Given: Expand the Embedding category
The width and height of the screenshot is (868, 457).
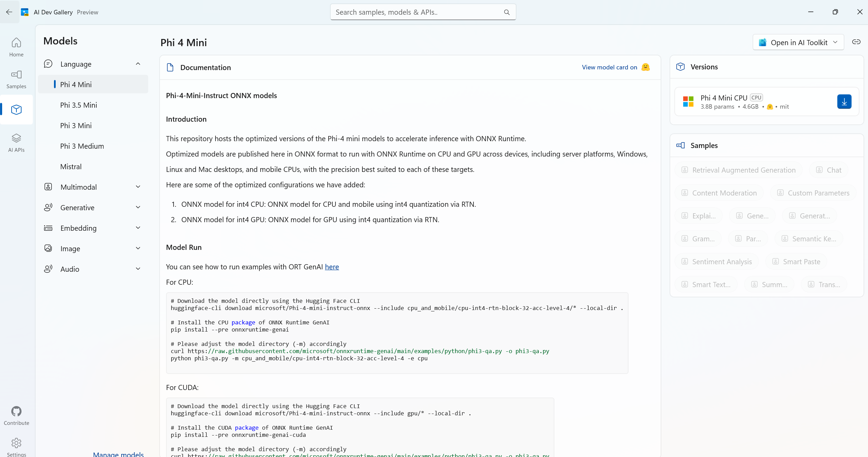Looking at the screenshot, I should pos(138,228).
